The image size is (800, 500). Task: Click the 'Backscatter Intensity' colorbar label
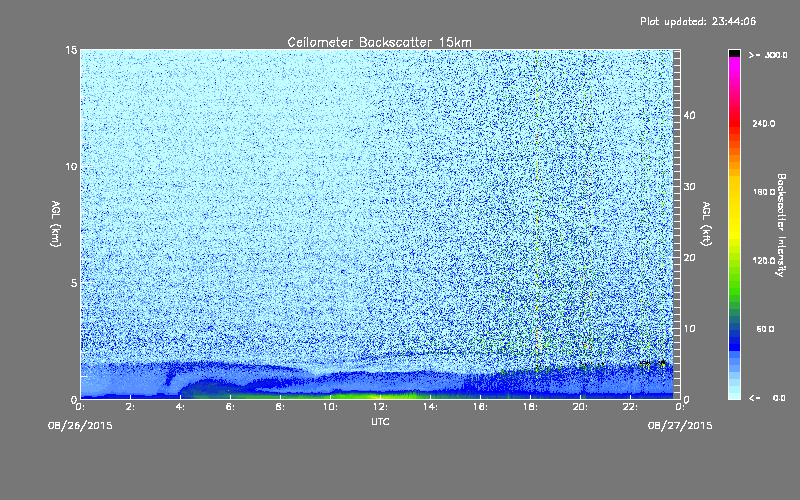point(781,225)
